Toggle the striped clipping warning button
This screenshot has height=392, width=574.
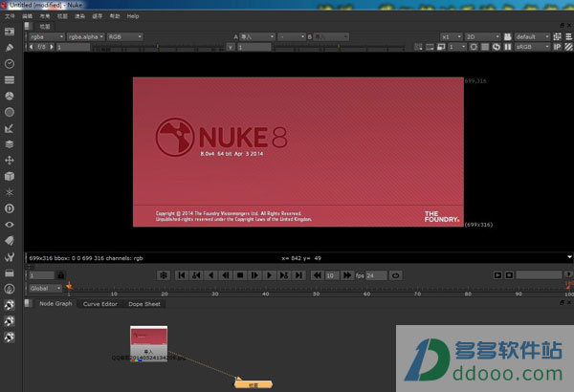tap(568, 47)
